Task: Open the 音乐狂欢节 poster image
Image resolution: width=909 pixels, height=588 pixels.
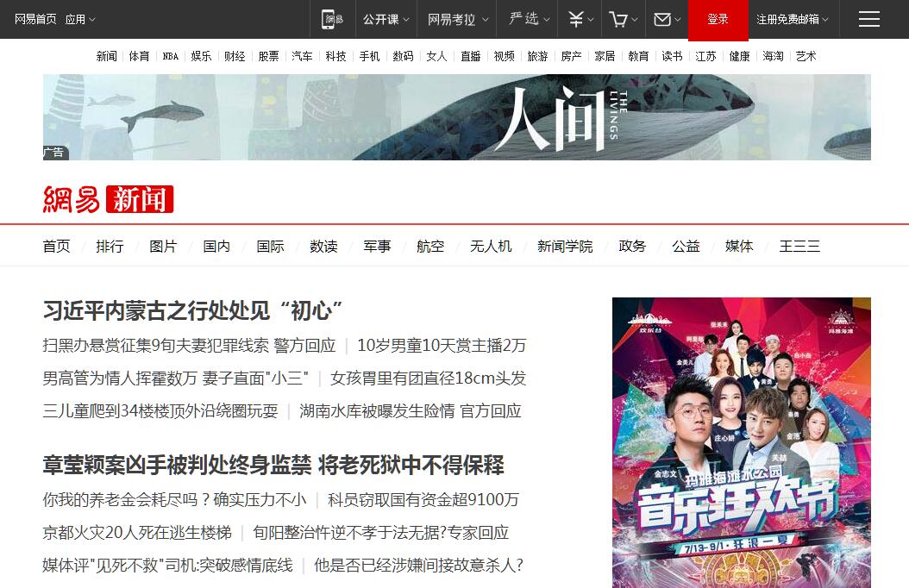Action: tap(742, 442)
